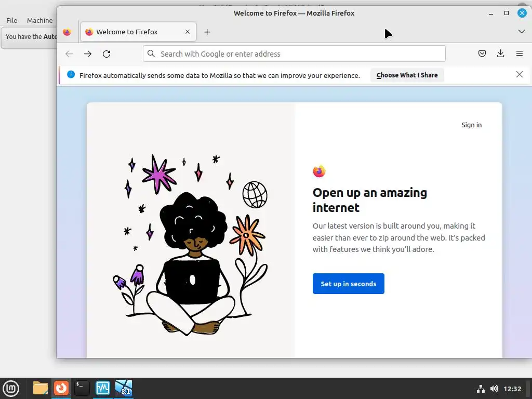The image size is (532, 399).
Task: Maximize the Firefox window
Action: coord(506,13)
